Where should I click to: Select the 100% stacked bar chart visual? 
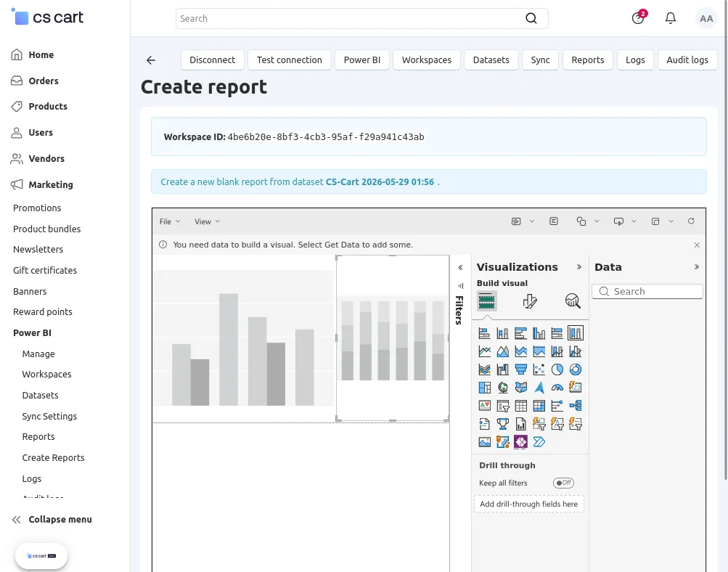coord(557,333)
